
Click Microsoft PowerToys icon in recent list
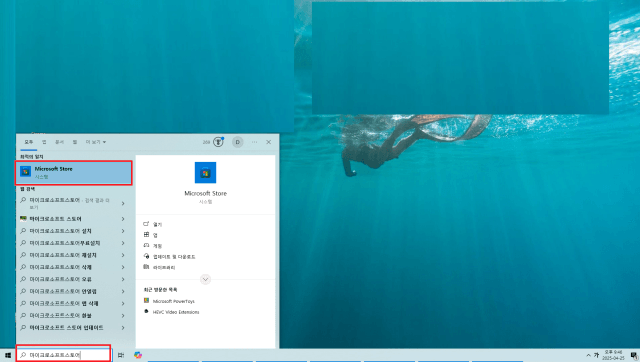coord(147,301)
